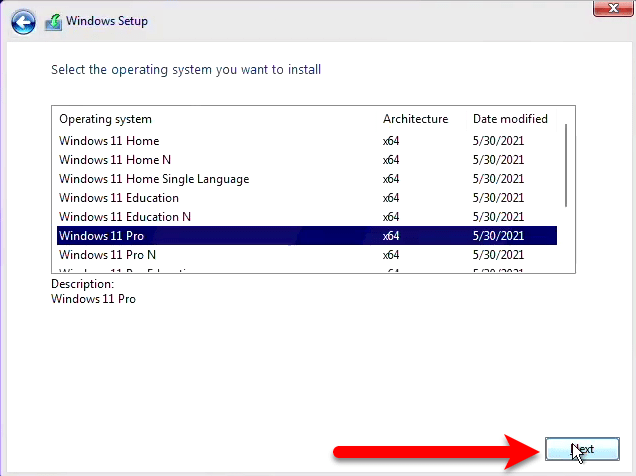
Task: Close the Windows Setup window
Action: point(613,8)
